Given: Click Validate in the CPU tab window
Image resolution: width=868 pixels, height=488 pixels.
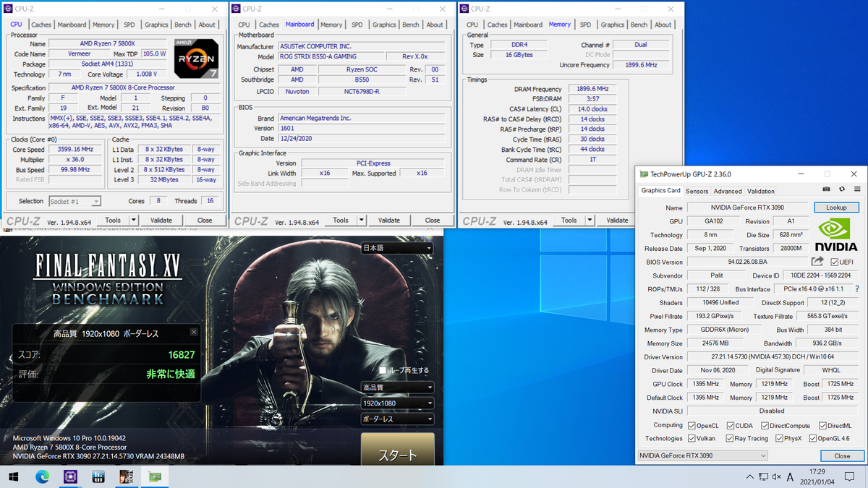Looking at the screenshot, I should (x=161, y=220).
